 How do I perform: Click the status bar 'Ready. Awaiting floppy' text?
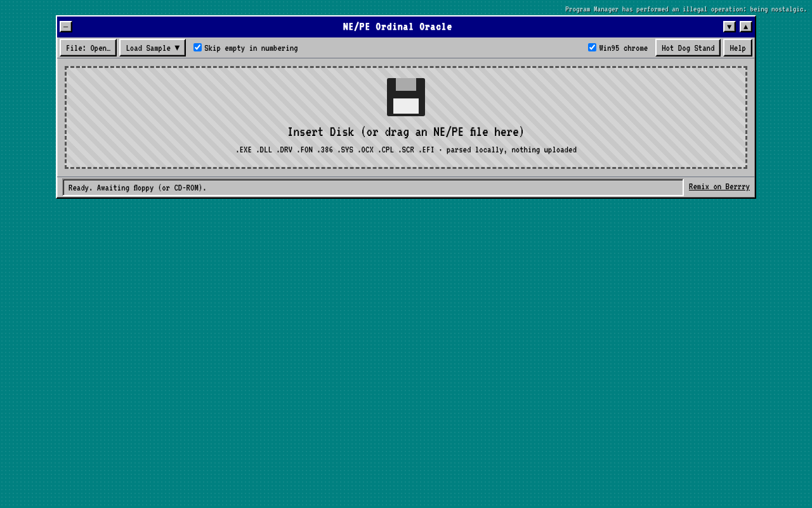point(137,188)
